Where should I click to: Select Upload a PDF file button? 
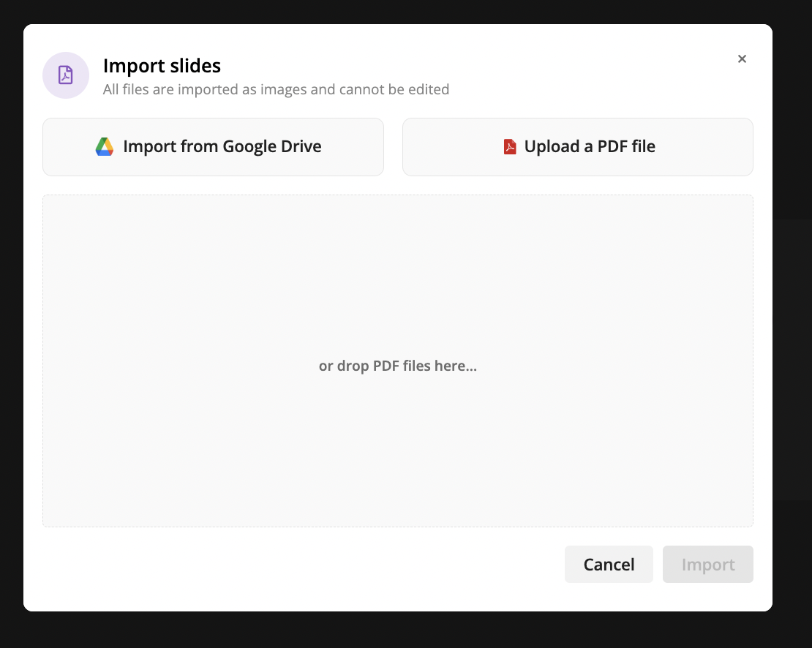577,147
